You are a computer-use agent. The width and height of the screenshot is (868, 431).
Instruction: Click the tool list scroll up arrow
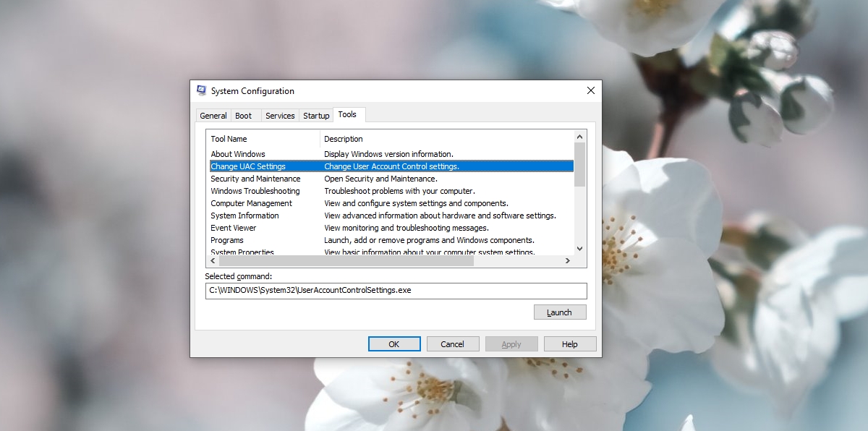(x=579, y=137)
